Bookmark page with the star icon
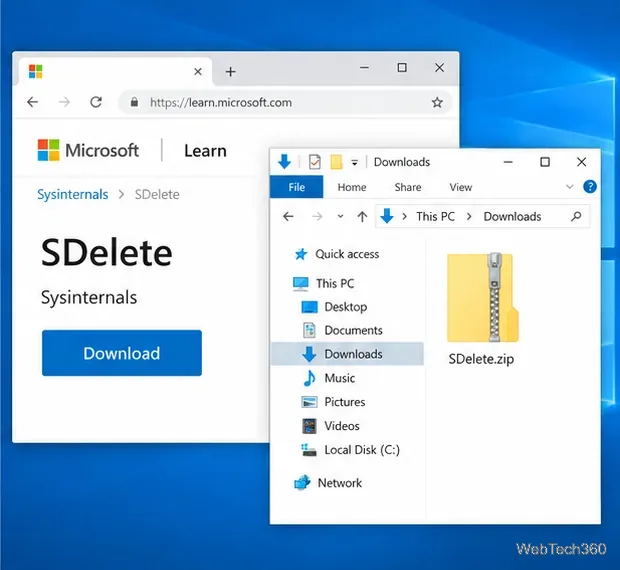Image resolution: width=620 pixels, height=570 pixels. (437, 103)
